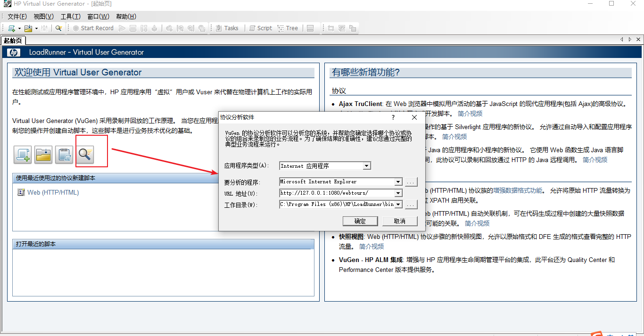The height and width of the screenshot is (336, 644).
Task: Click the 使用最近使用过的协议新建脚本 header
Action: [163, 178]
